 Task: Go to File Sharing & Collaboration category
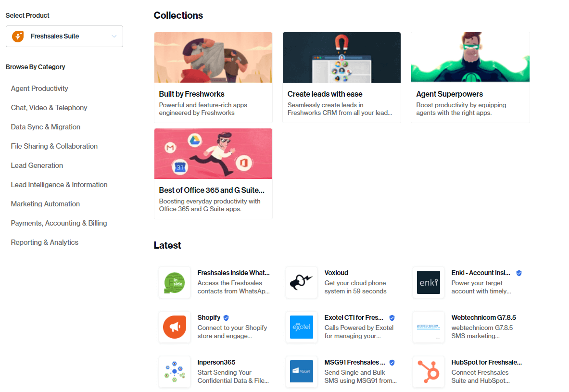[54, 146]
